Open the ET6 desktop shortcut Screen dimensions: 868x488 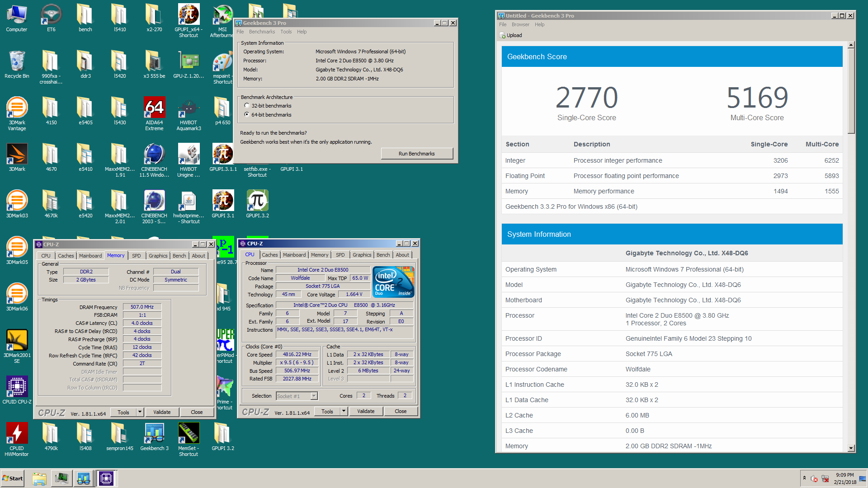coord(51,18)
